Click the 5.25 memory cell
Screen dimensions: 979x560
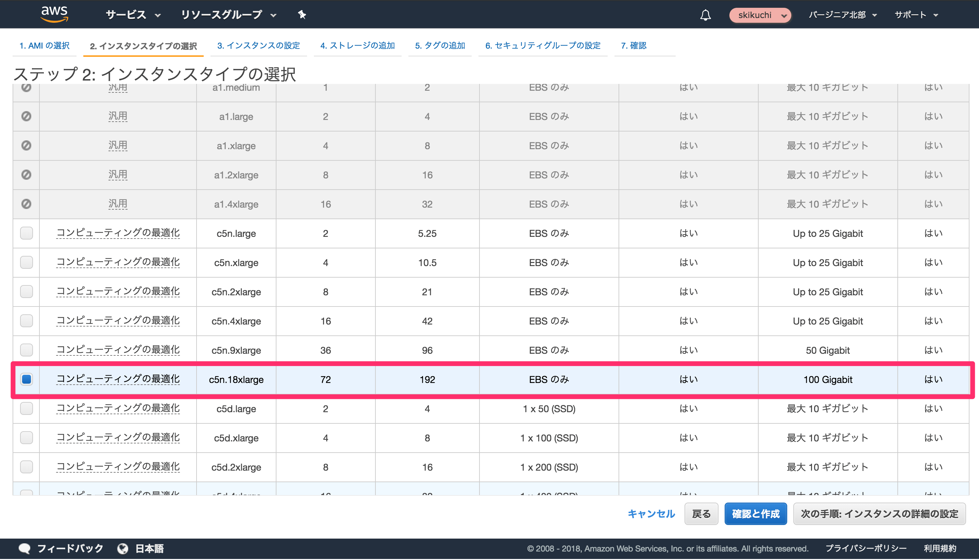427,233
